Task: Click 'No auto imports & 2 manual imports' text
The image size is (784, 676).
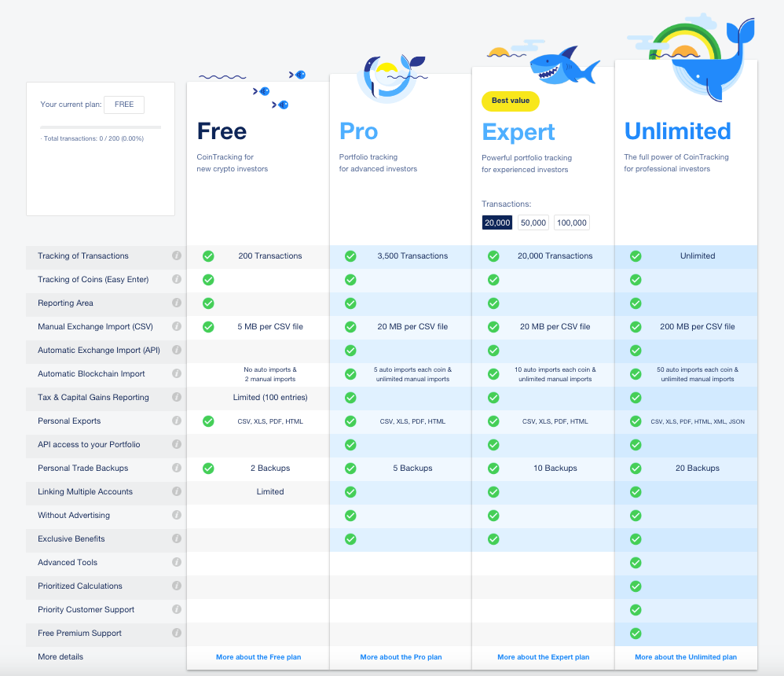Action: click(x=270, y=374)
